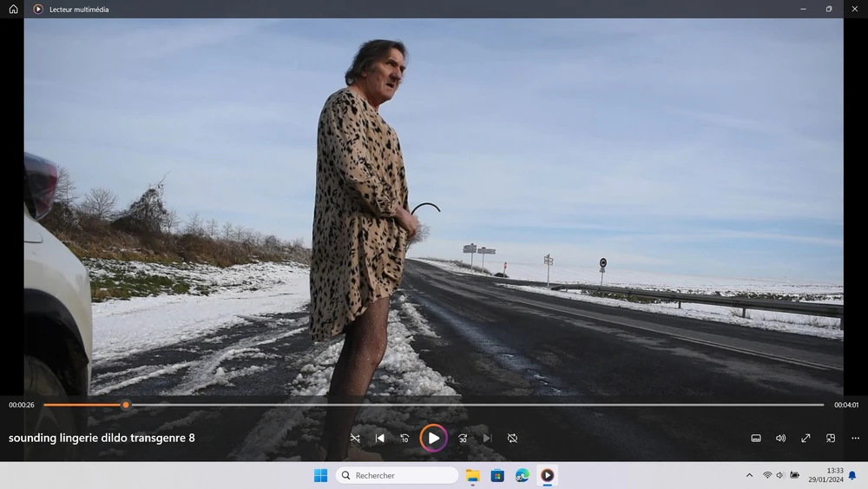Open the Windows Start menu

click(320, 475)
